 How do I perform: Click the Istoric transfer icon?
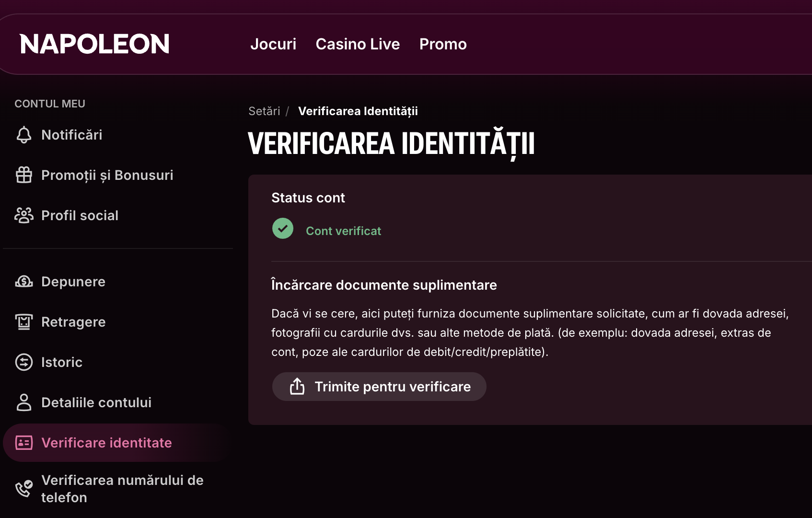(x=24, y=362)
